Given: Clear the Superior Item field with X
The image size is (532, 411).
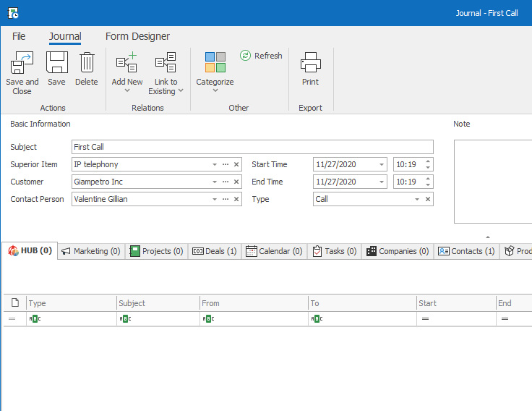Looking at the screenshot, I should (236, 165).
